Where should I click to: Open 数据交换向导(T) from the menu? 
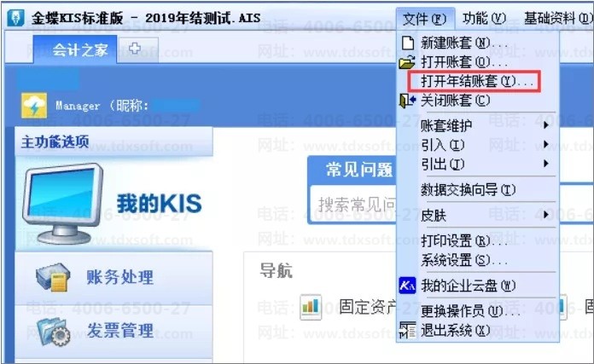click(469, 189)
